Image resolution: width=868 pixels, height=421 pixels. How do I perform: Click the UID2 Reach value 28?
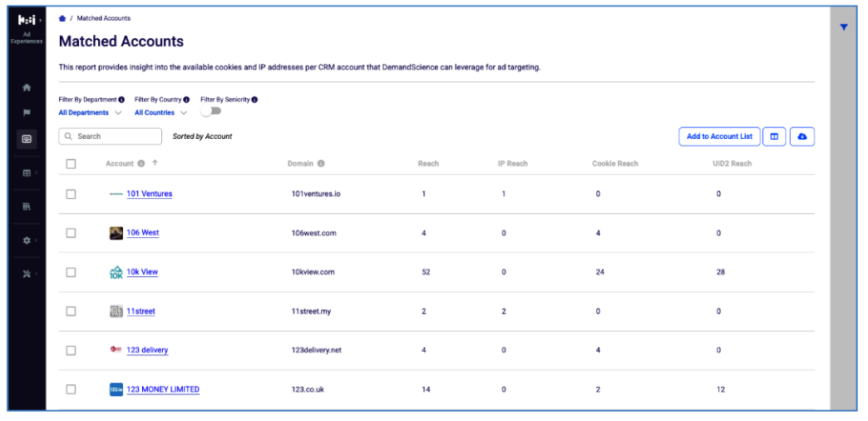pyautogui.click(x=720, y=272)
